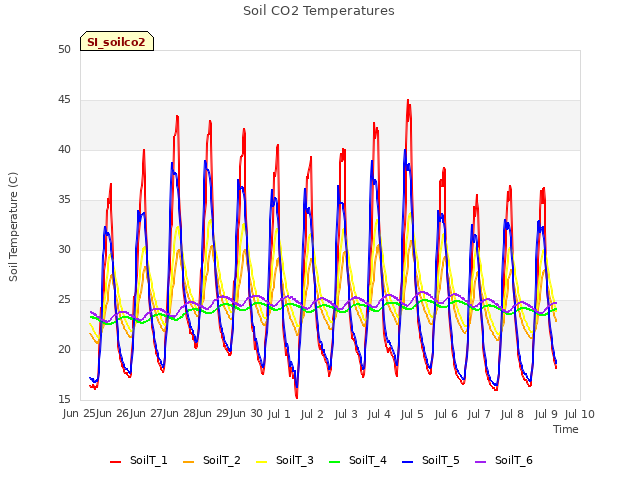Click the 25 y-axis tick label
Image resolution: width=640 pixels, height=480 pixels.
64,300
